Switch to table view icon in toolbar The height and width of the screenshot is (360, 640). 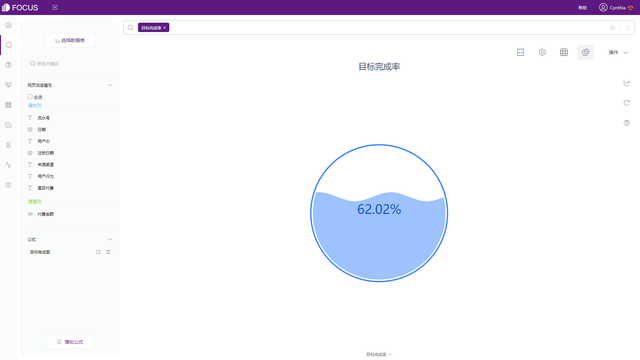pos(564,52)
